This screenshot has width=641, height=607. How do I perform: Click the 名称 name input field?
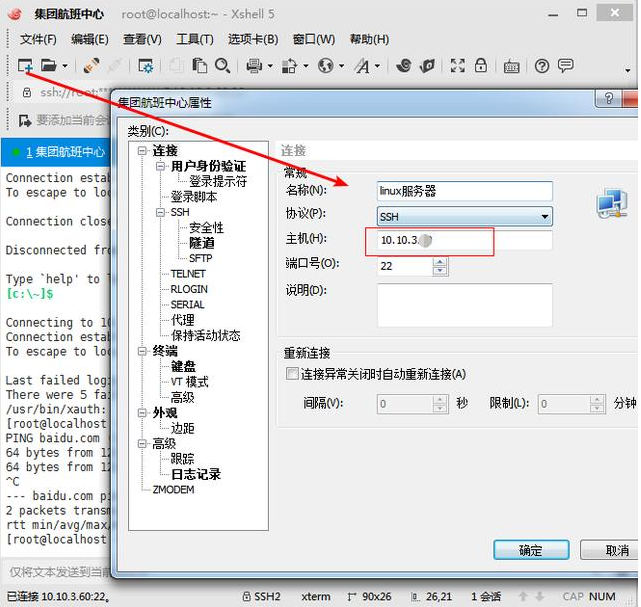coord(465,191)
